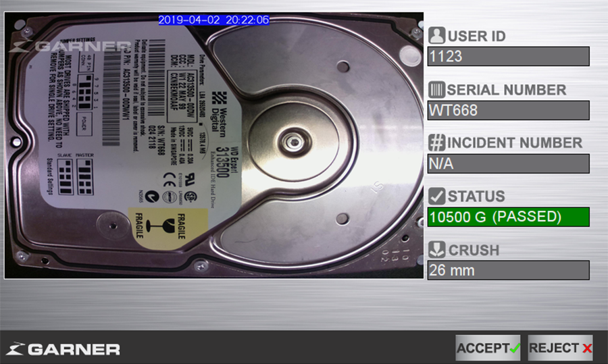This screenshot has width=608, height=364.
Task: Click the User ID person icon
Action: point(436,36)
